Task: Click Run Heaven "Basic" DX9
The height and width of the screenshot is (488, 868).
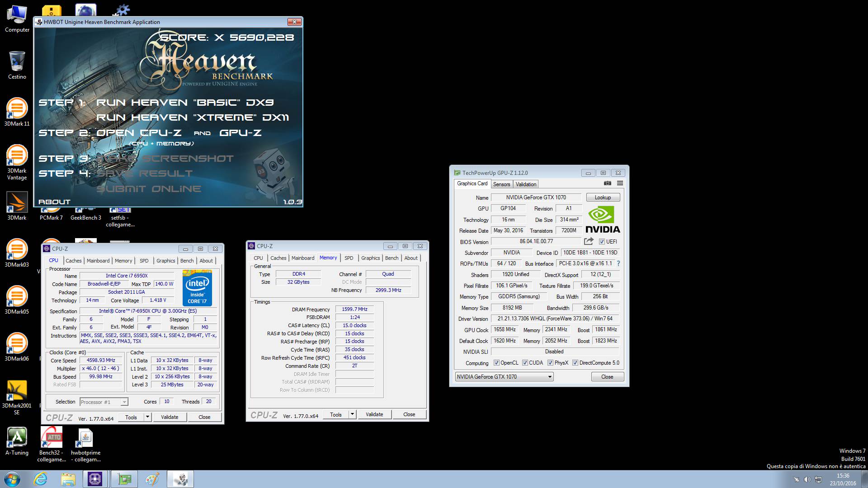Action: pyautogui.click(x=185, y=103)
